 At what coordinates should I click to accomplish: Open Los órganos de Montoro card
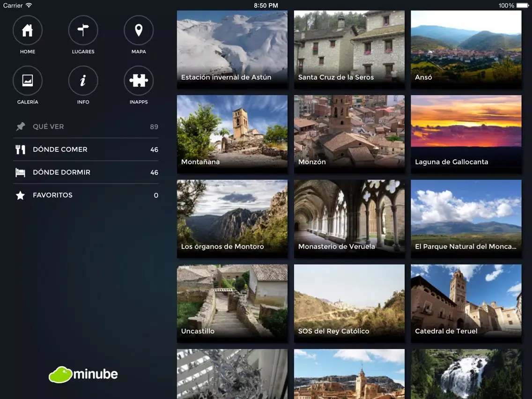click(x=232, y=219)
